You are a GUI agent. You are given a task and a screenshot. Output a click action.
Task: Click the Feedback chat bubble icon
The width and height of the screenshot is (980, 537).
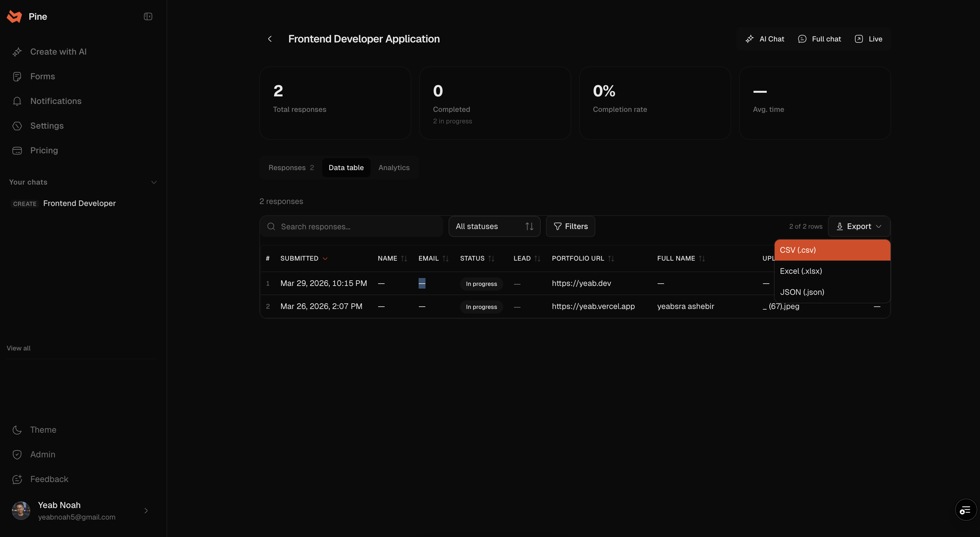coord(17,479)
